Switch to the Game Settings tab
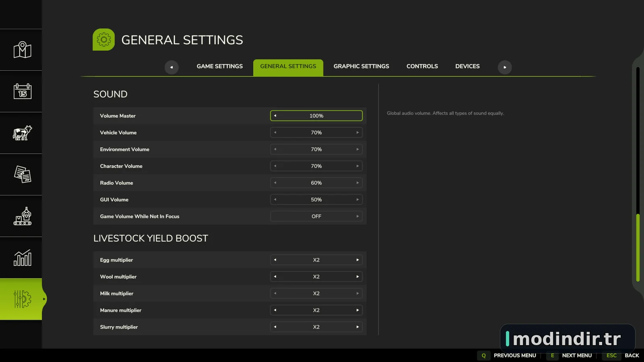Image resolution: width=644 pixels, height=362 pixels. click(220, 66)
